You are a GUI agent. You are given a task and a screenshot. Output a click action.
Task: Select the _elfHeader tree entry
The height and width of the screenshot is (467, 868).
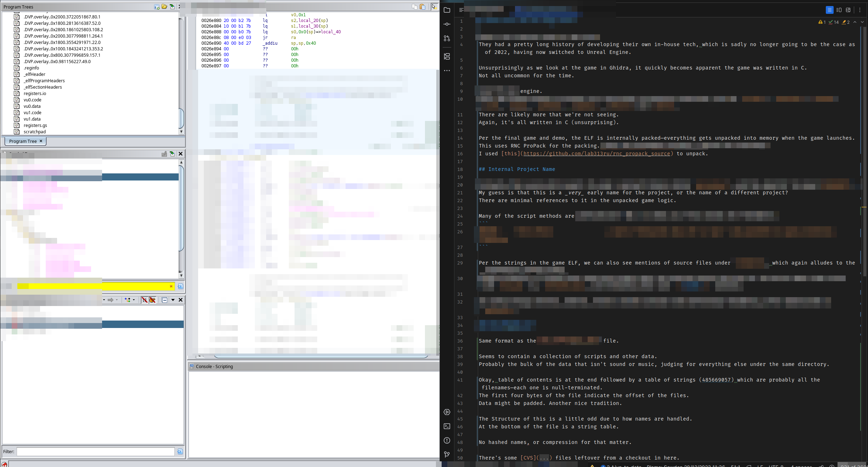click(34, 74)
